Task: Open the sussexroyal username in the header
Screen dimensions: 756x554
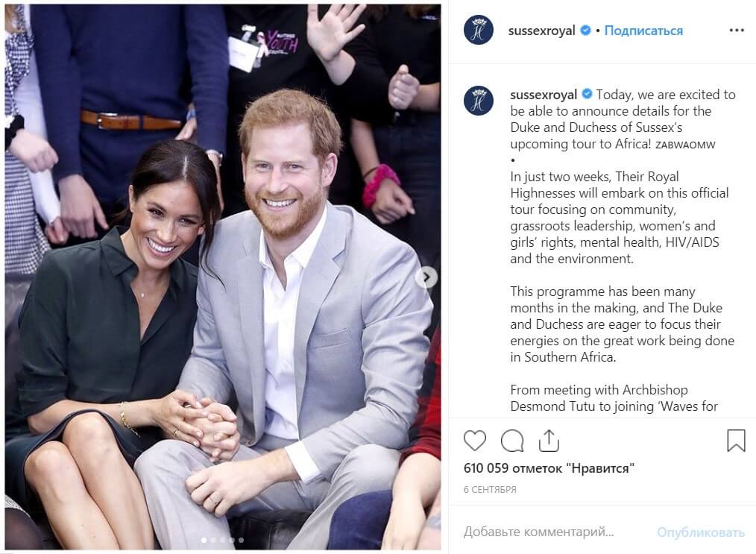Action: [x=541, y=31]
